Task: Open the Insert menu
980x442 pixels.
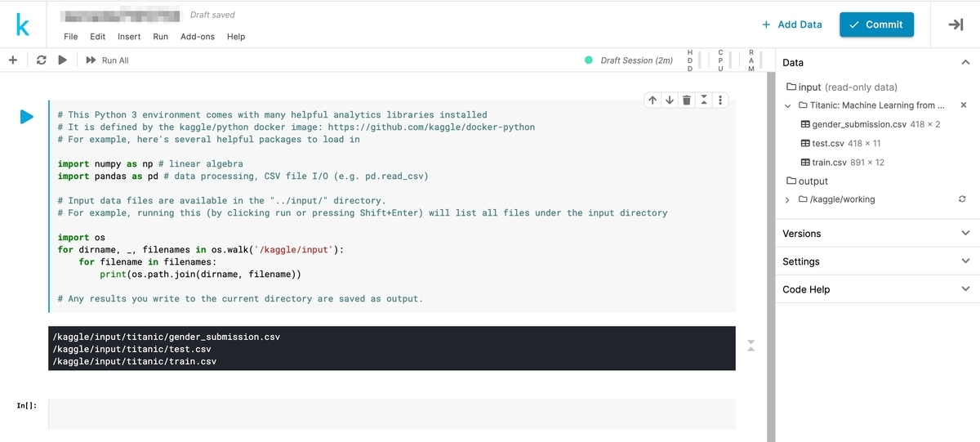Action: click(x=129, y=37)
